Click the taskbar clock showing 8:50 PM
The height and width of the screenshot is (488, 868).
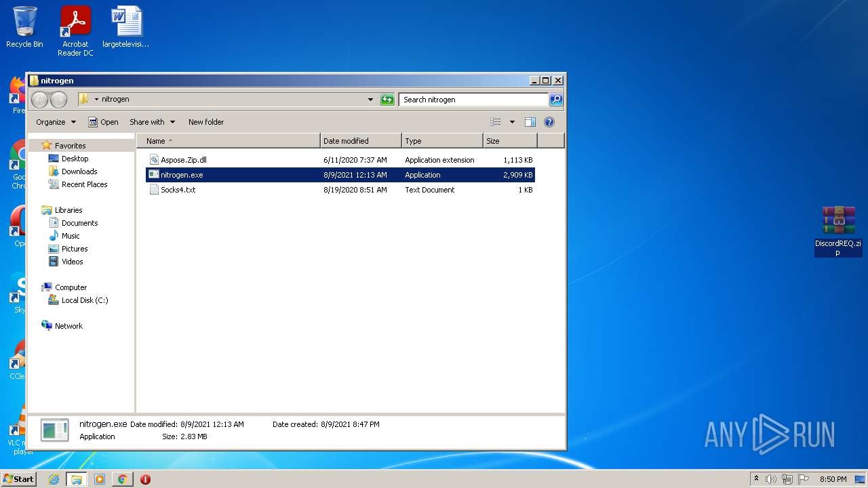click(833, 479)
